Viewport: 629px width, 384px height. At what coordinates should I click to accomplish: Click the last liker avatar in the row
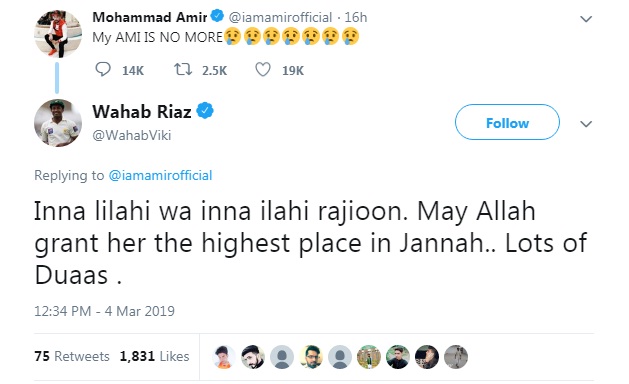pyautogui.click(x=456, y=357)
